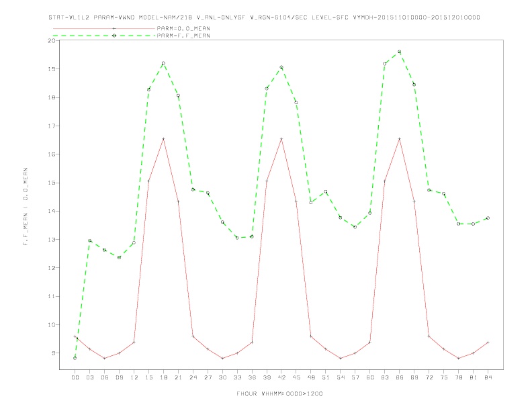532x411 pixels.
Task: Click red O.O_MEAN peak marker at hour 66
Action: coord(400,139)
